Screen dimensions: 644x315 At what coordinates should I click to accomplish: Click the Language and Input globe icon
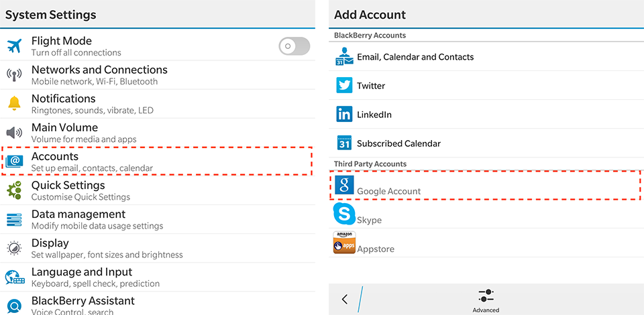coord(14,277)
